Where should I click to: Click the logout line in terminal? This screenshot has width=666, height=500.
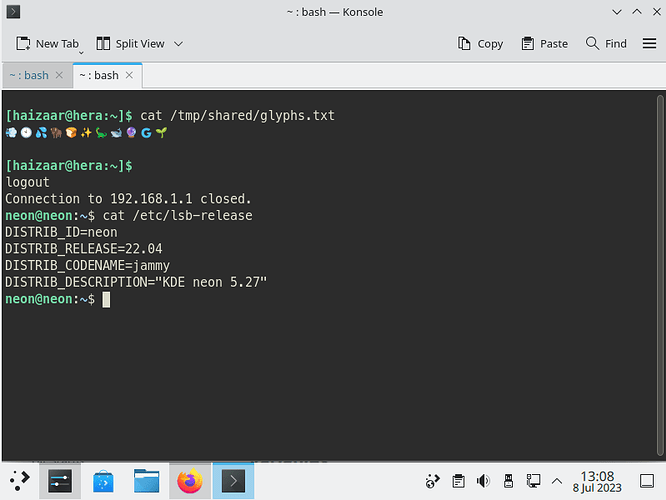28,182
